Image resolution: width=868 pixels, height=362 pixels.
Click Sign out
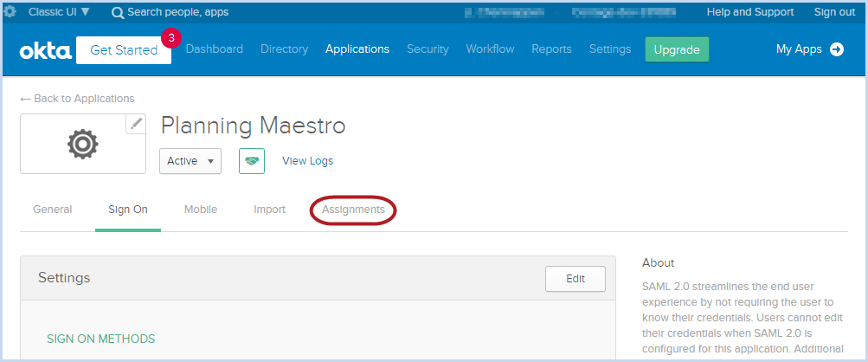pos(834,11)
